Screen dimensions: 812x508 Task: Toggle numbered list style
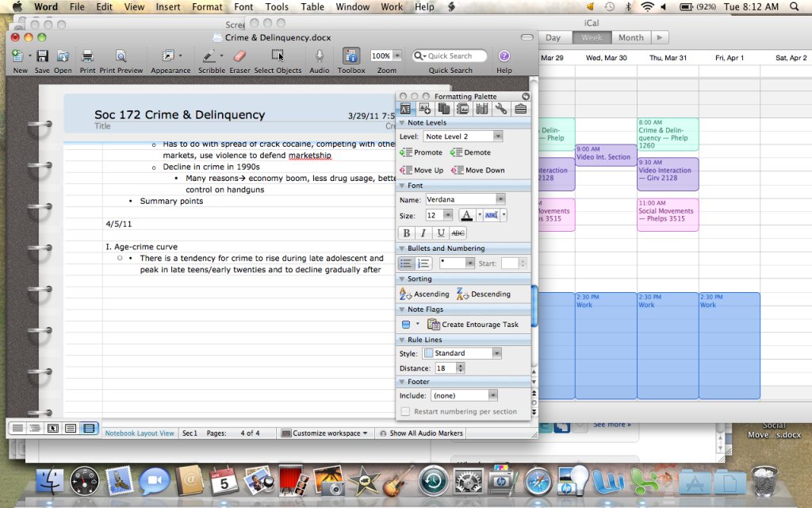[x=423, y=264]
